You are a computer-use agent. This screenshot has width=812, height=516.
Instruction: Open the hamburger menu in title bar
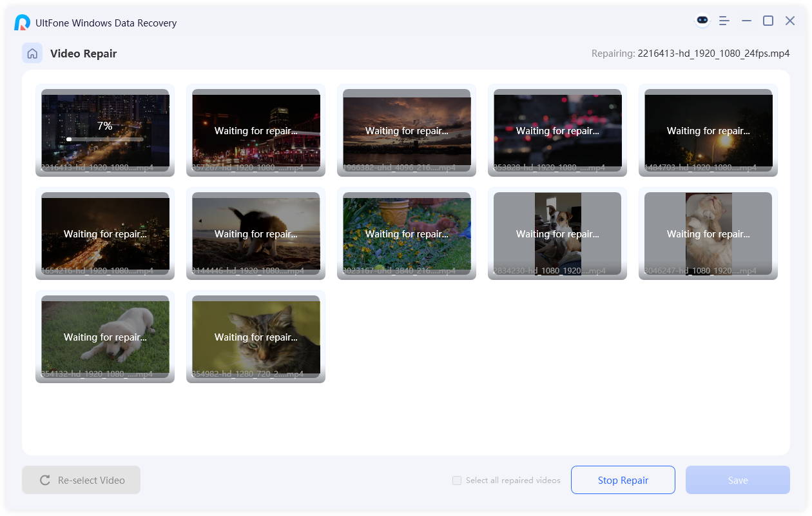click(x=724, y=21)
